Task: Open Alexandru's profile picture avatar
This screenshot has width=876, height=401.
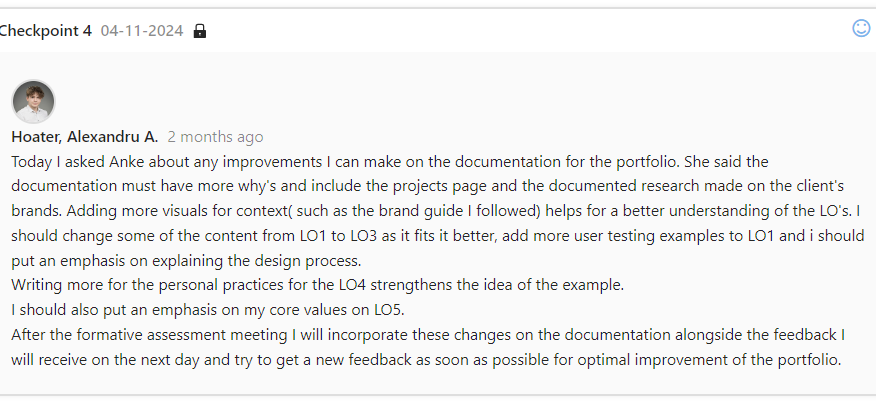Action: pos(33,102)
